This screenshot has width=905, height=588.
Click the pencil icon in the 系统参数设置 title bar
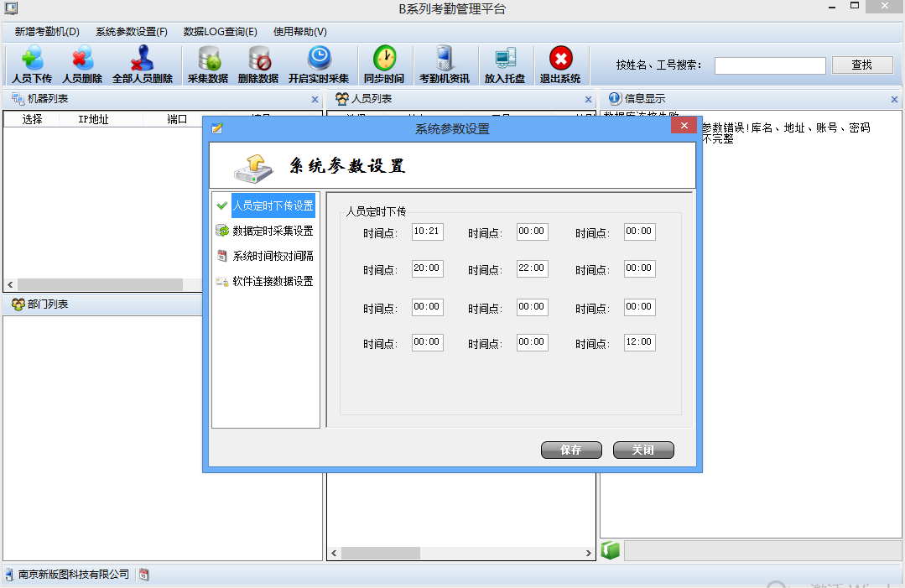[217, 128]
